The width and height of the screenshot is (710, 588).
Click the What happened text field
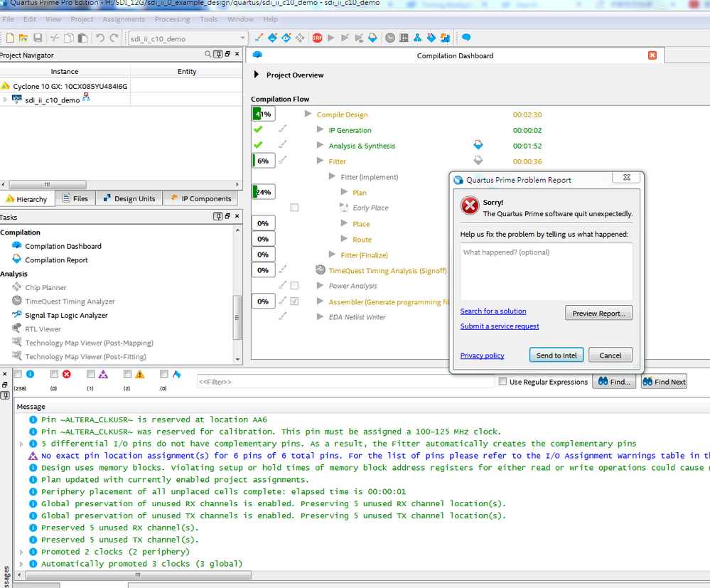(x=546, y=272)
